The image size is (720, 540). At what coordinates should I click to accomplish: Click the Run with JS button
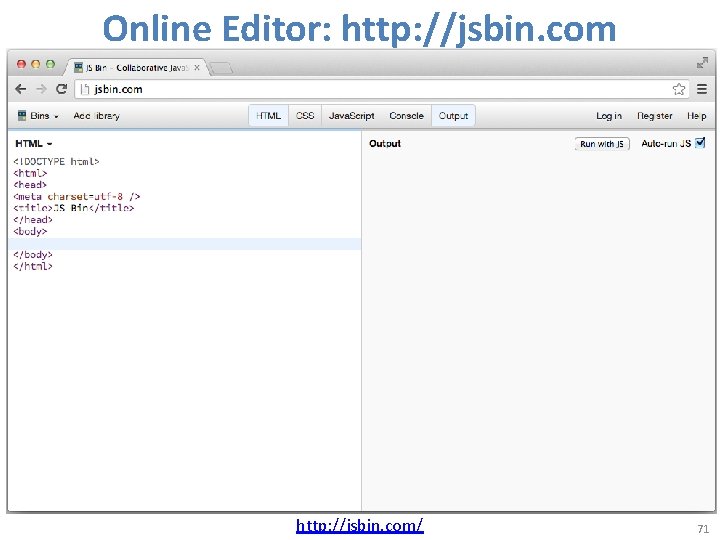tap(602, 144)
